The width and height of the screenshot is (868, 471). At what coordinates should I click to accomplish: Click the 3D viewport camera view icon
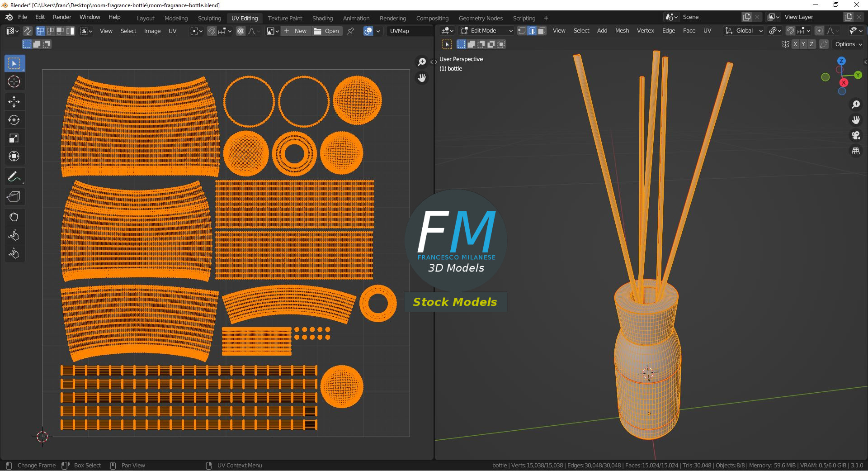pos(855,135)
